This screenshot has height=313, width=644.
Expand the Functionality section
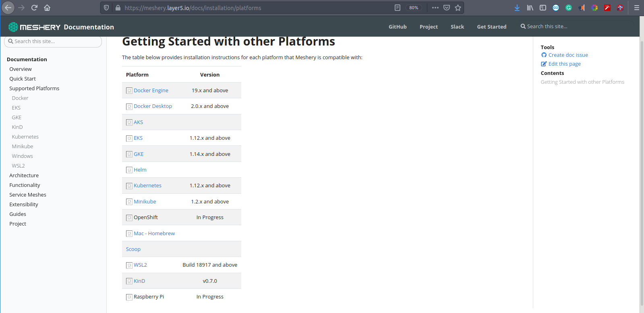click(x=25, y=185)
